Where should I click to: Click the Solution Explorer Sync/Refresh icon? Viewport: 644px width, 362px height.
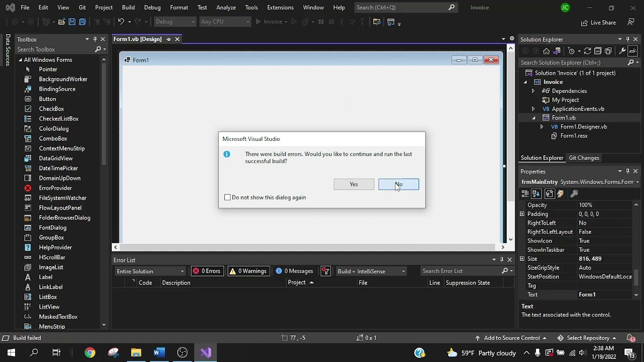click(x=587, y=51)
